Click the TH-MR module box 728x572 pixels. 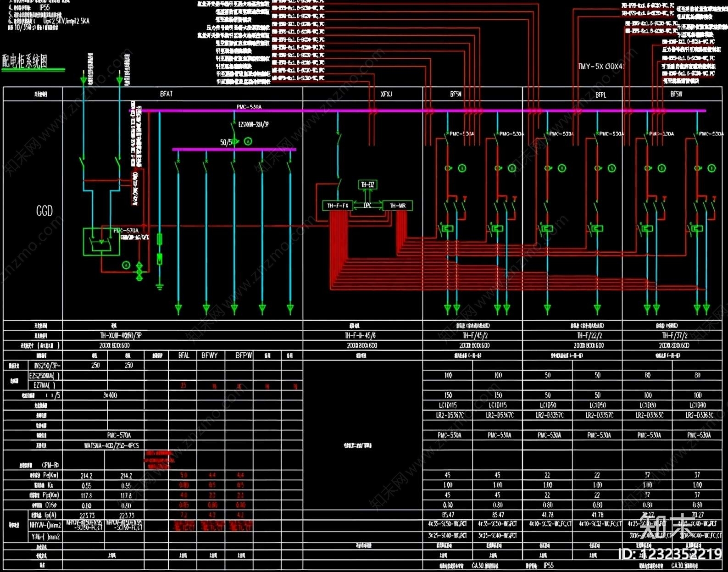[397, 205]
